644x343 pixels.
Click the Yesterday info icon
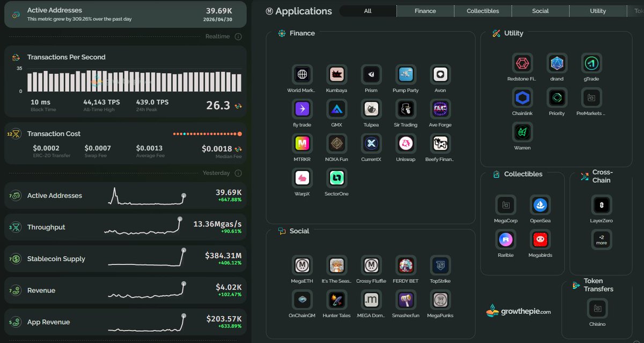tap(238, 173)
